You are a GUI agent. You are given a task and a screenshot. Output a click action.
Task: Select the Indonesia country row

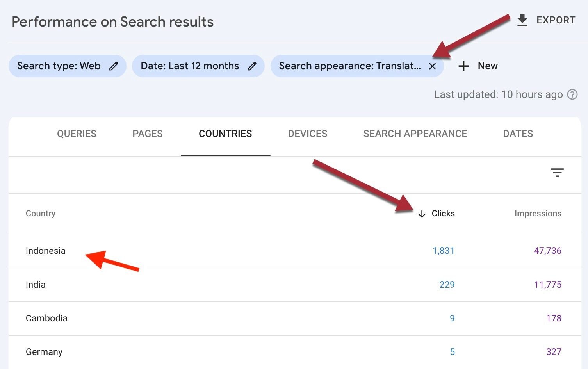(46, 251)
